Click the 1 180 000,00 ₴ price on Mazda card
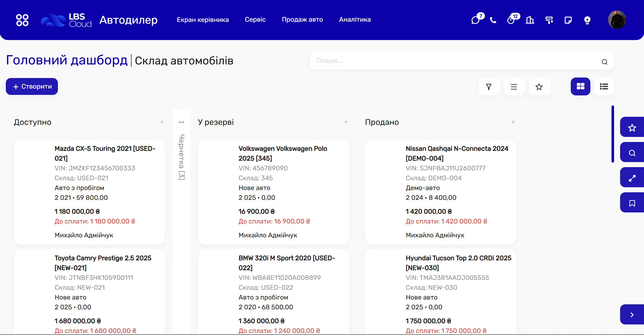644x335 pixels. pyautogui.click(x=77, y=211)
